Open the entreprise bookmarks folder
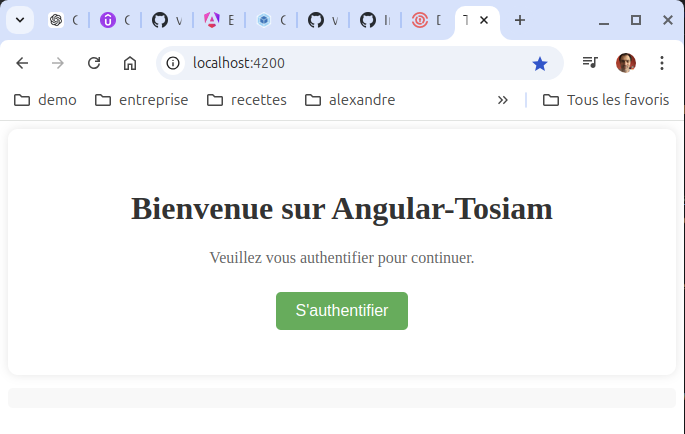Viewport: 685px width, 434px height. [142, 100]
